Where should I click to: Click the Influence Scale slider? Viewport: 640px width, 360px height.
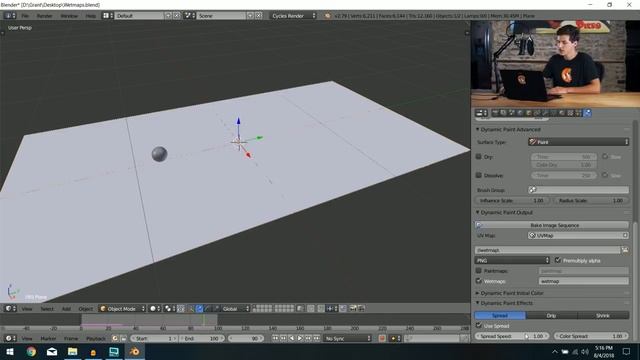[513, 200]
